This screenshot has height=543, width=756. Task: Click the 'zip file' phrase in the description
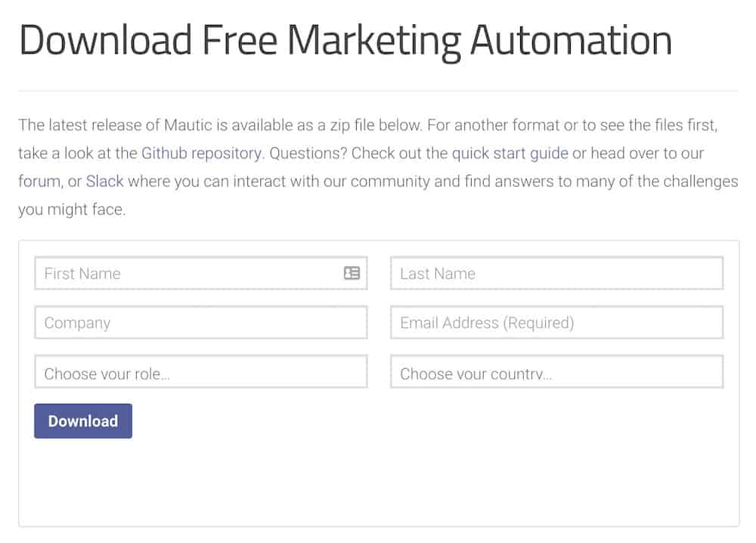[352, 126]
